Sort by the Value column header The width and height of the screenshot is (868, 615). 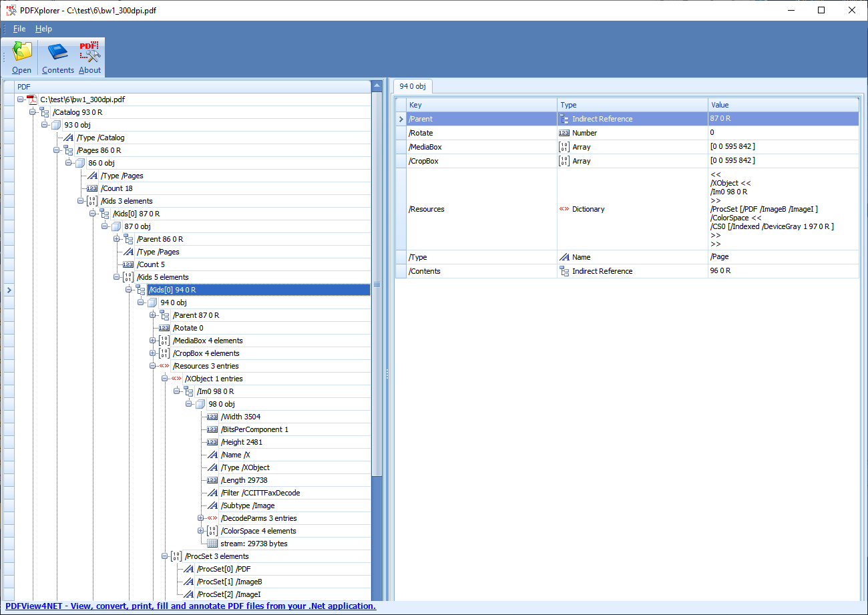click(784, 105)
